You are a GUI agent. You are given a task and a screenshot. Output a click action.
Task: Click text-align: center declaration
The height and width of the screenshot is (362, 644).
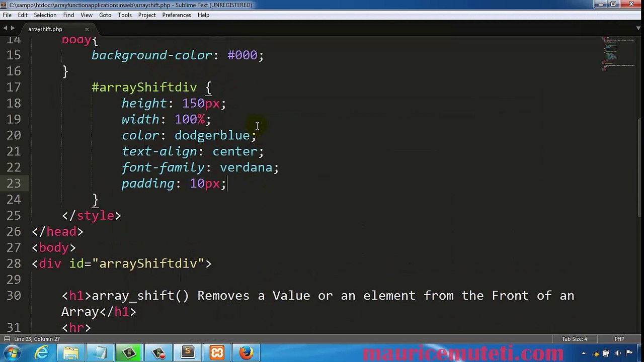click(x=193, y=152)
